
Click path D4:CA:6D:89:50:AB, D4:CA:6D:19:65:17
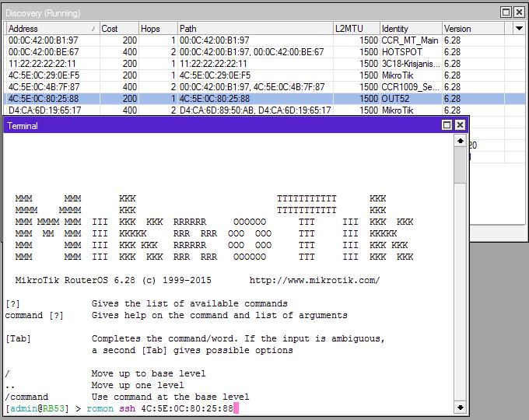point(255,110)
